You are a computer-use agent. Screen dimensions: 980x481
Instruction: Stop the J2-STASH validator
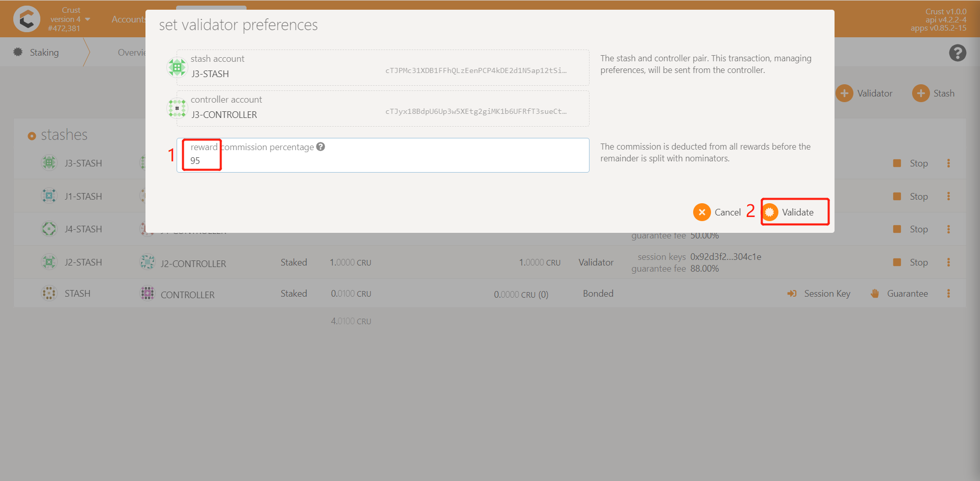pyautogui.click(x=911, y=262)
